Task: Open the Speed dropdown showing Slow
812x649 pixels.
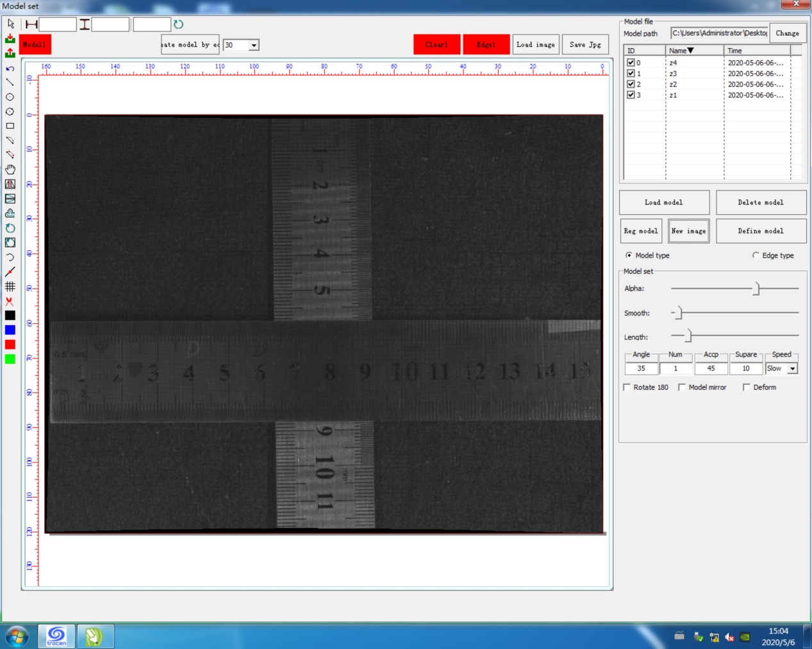Action: pos(793,369)
